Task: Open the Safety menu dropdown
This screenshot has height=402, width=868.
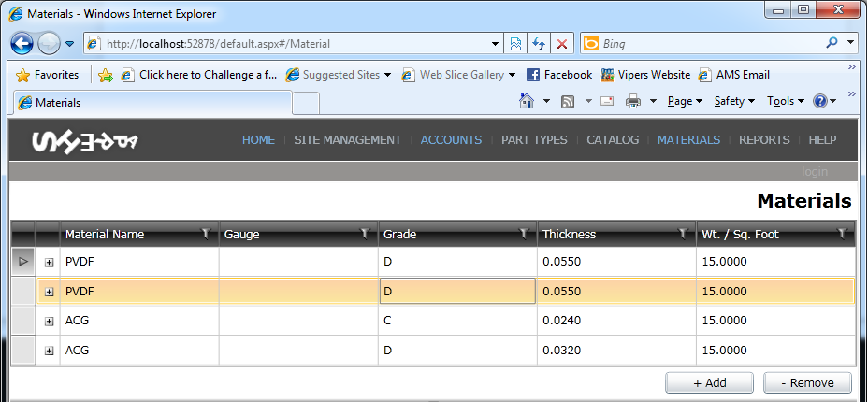Action: click(x=734, y=101)
